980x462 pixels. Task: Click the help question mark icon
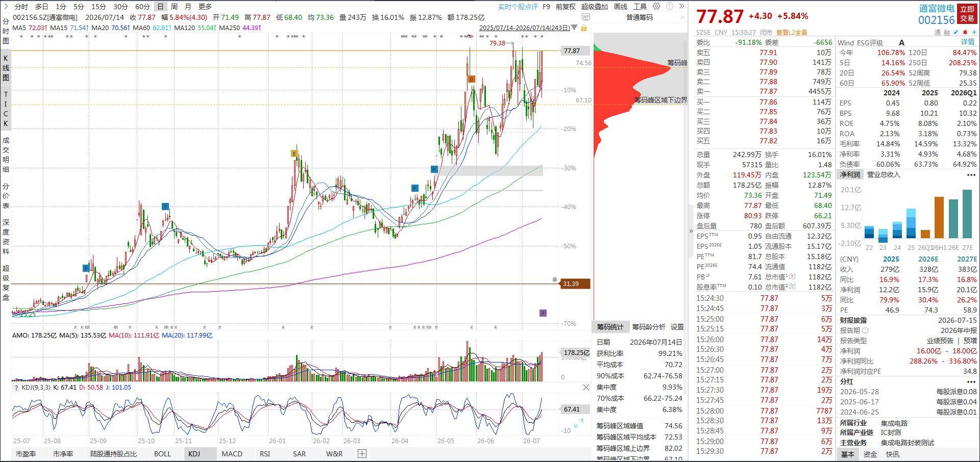click(670, 7)
